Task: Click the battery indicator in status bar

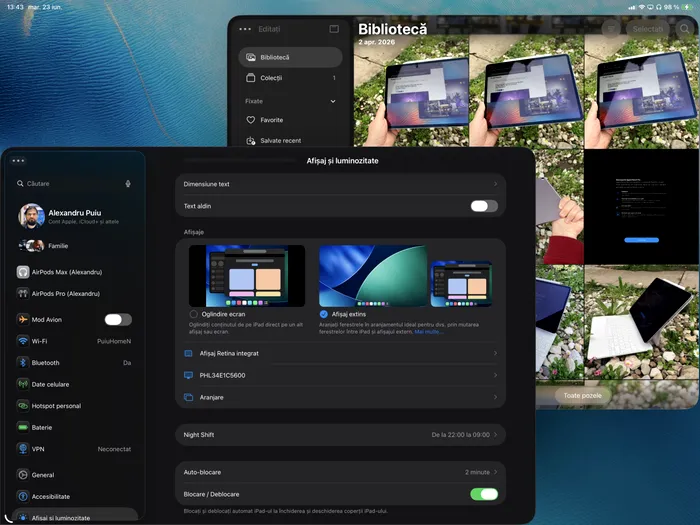Action: pyautogui.click(x=687, y=7)
